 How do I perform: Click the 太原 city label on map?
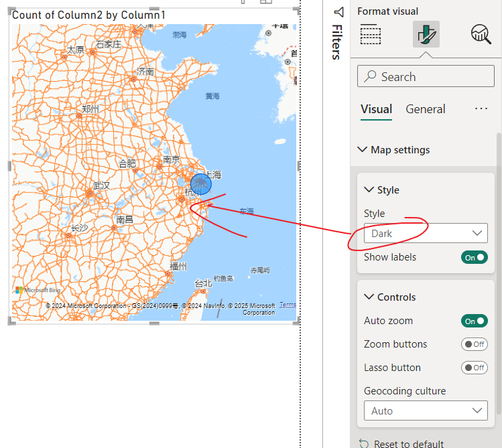(x=75, y=50)
